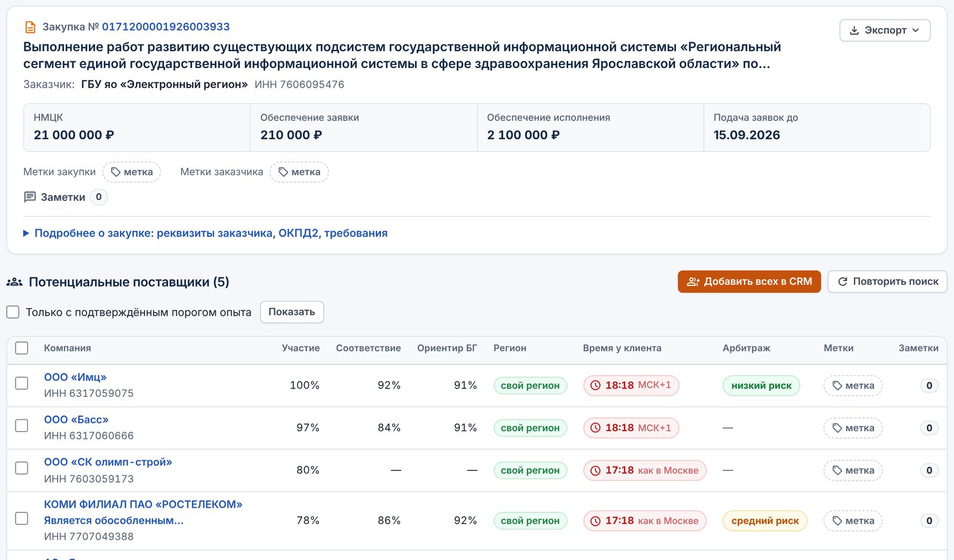954x560 pixels.
Task: Select checkbox for КОМИ ФИЛИАЛ ПАО «РОСТЕЛЕКОМ» row
Action: point(21,518)
